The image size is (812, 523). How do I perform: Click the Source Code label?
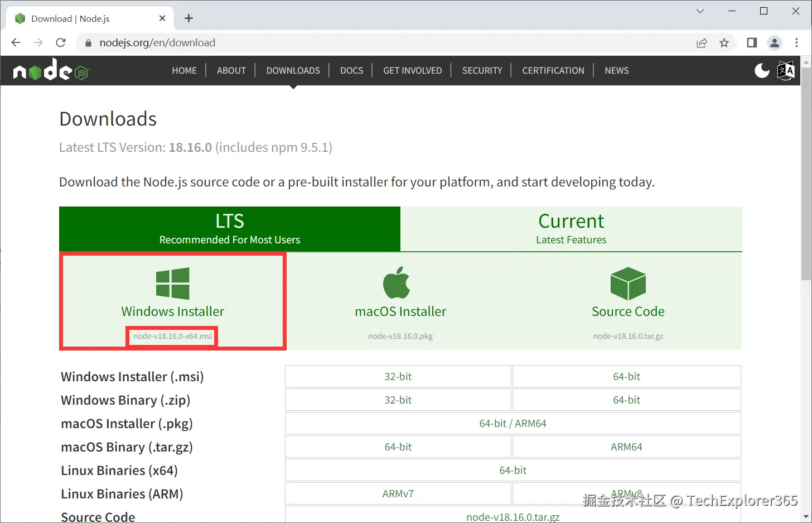coord(628,311)
